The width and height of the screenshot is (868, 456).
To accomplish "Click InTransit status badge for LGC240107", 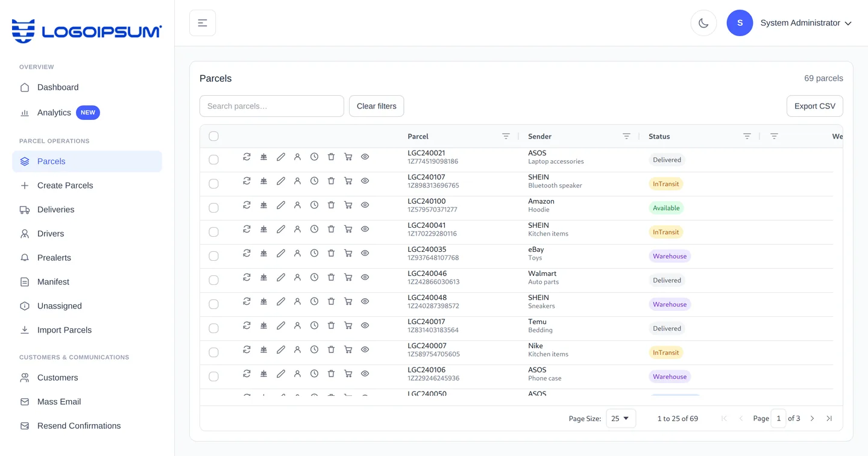I will click(665, 184).
